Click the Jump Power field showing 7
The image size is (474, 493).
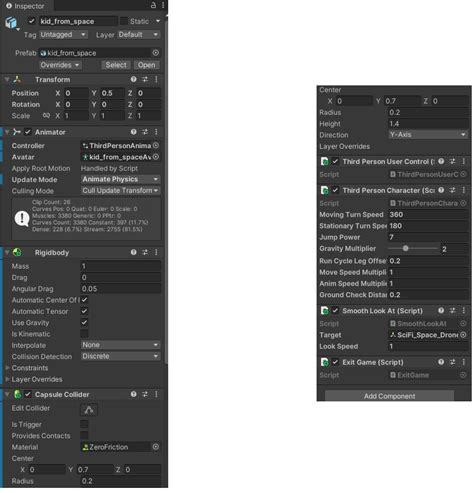coord(428,237)
